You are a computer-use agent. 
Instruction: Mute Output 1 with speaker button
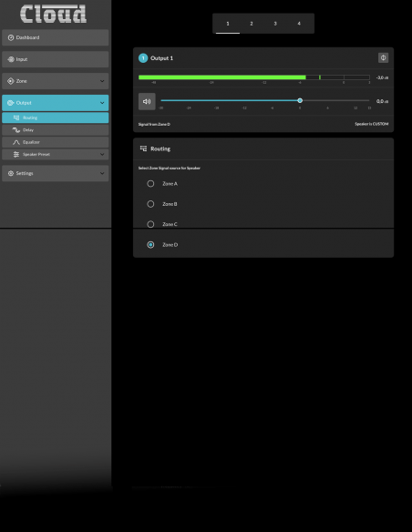147,101
